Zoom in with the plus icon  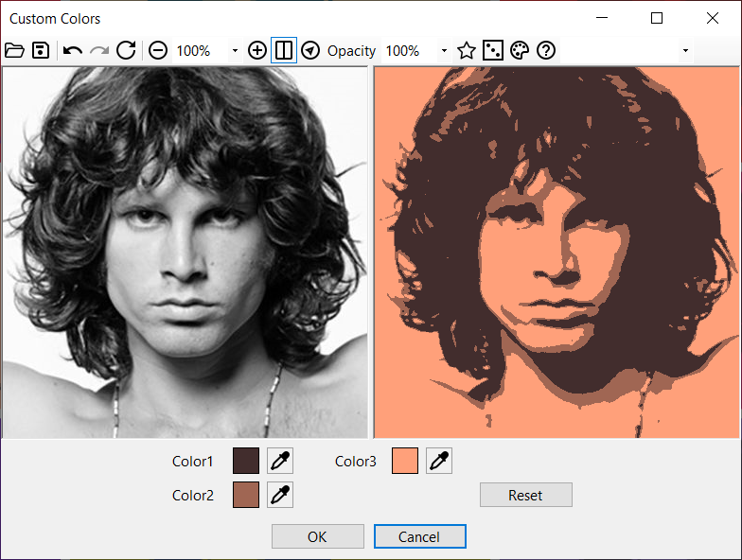tap(257, 50)
